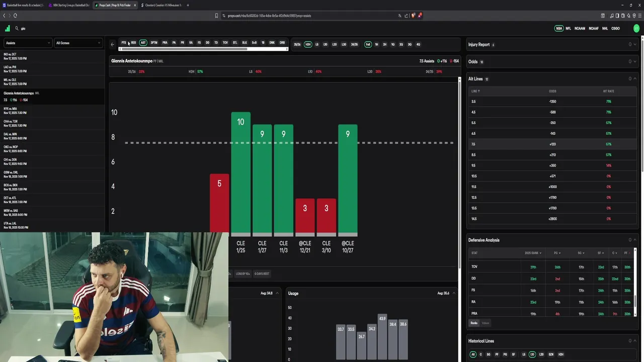Select the PTS stat chip
The height and width of the screenshot is (362, 644).
click(x=124, y=43)
